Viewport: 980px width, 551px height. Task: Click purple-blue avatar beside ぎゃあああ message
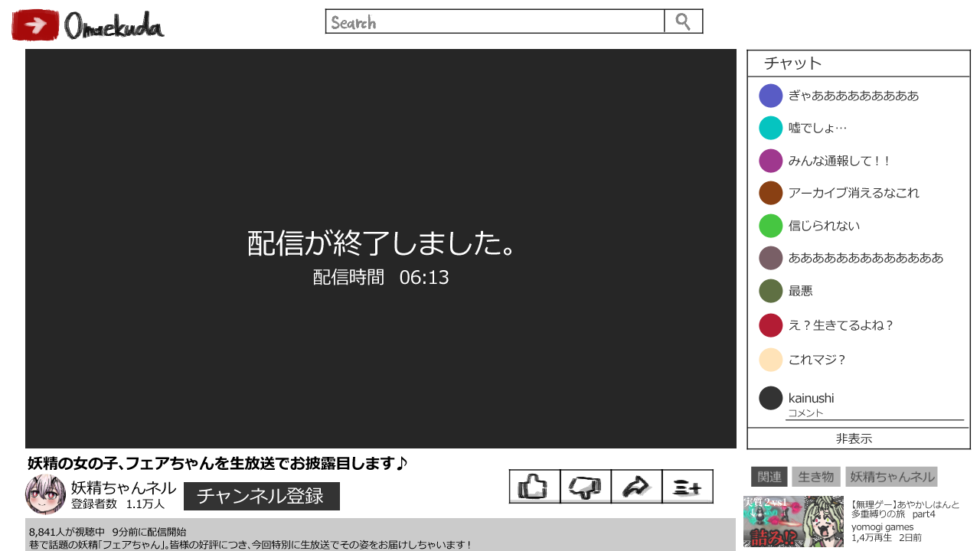tap(771, 96)
